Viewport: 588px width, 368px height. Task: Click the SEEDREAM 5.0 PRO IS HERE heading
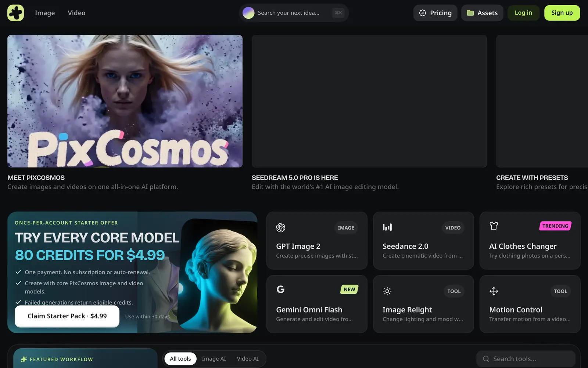[x=295, y=178]
